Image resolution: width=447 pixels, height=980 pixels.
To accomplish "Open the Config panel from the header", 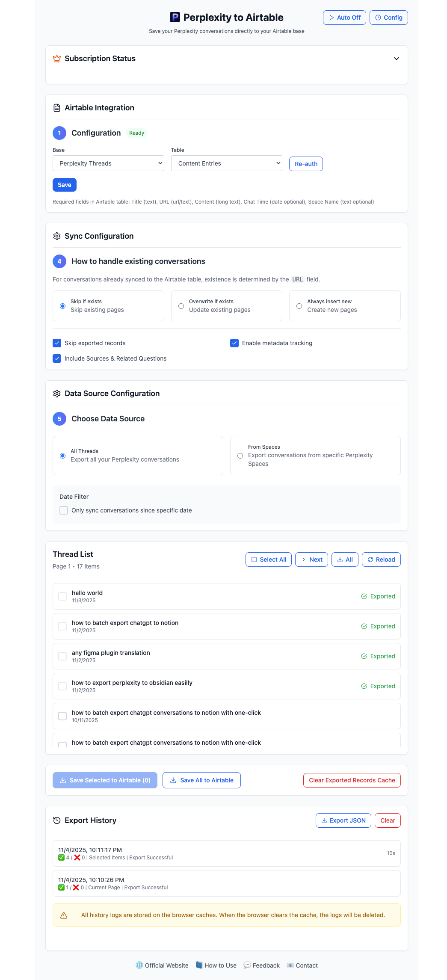I will point(388,18).
